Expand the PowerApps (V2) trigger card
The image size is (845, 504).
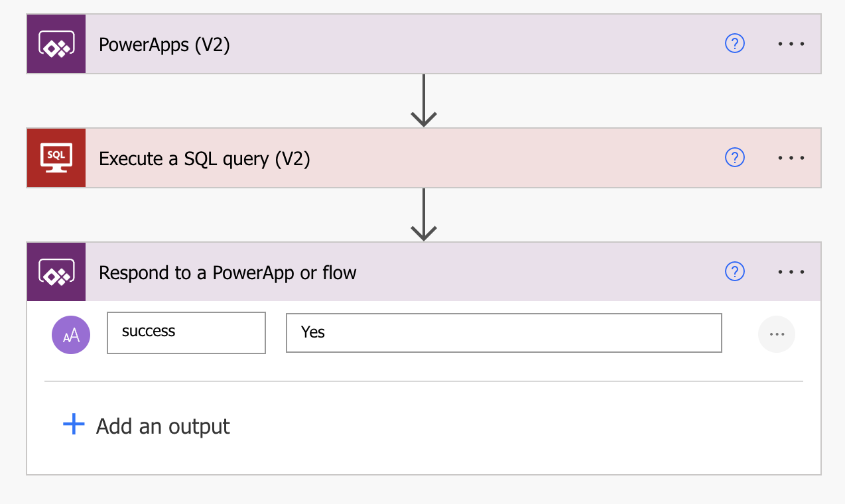point(398,44)
